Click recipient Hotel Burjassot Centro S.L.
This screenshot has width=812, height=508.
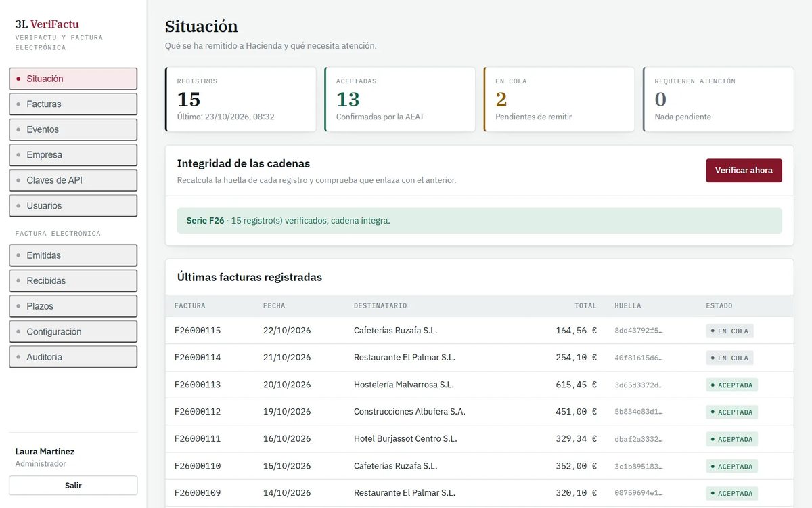click(x=405, y=439)
